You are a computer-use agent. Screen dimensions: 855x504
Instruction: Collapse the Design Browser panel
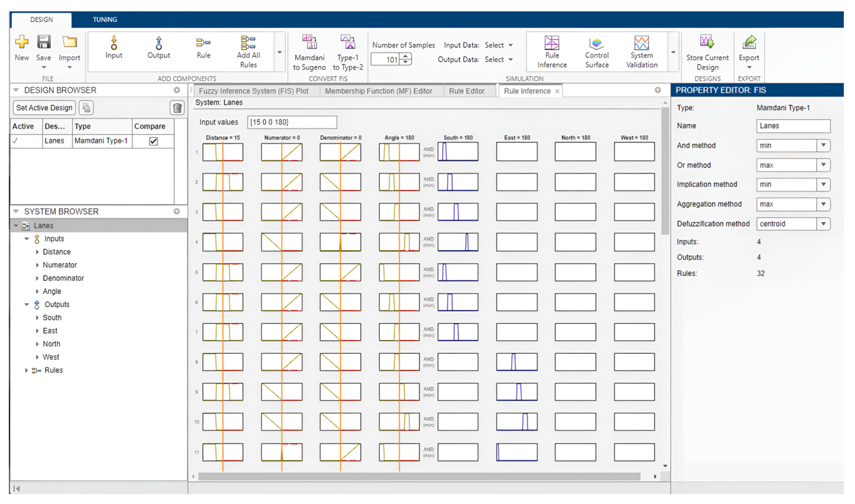tap(16, 90)
